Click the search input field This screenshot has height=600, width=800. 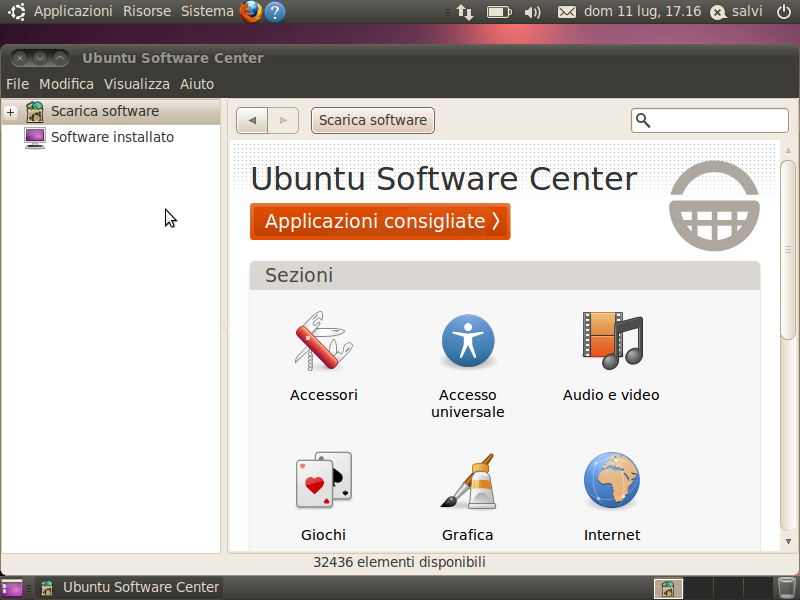coord(710,120)
